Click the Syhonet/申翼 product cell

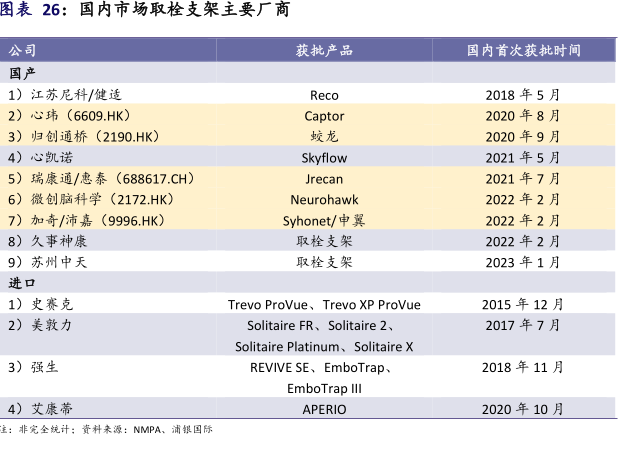pyautogui.click(x=324, y=221)
